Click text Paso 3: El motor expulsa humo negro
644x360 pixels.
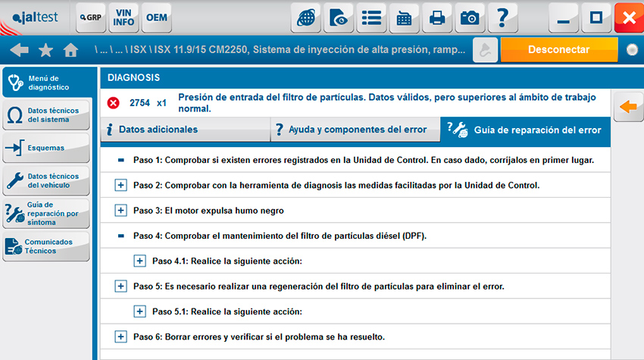[208, 211]
